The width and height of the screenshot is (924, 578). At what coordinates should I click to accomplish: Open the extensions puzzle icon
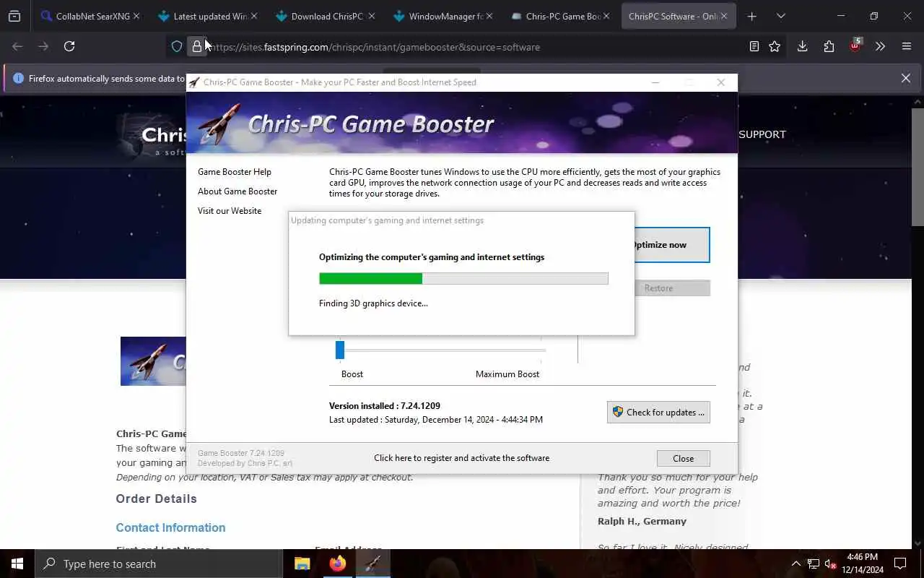click(829, 46)
